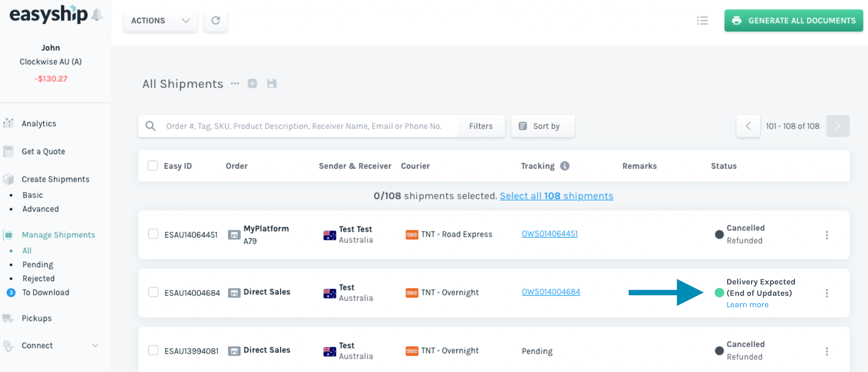
Task: Click the TNT logo for Road Express
Action: click(x=412, y=235)
